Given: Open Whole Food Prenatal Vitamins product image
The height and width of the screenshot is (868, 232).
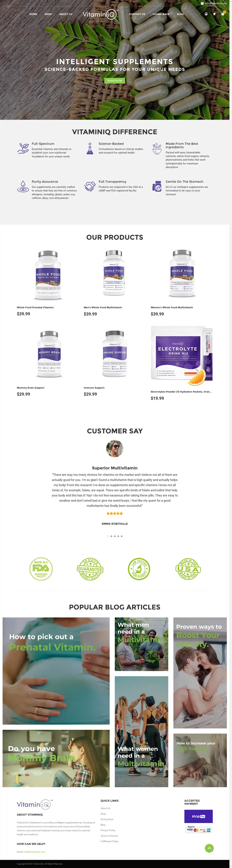Looking at the screenshot, I should [48, 275].
